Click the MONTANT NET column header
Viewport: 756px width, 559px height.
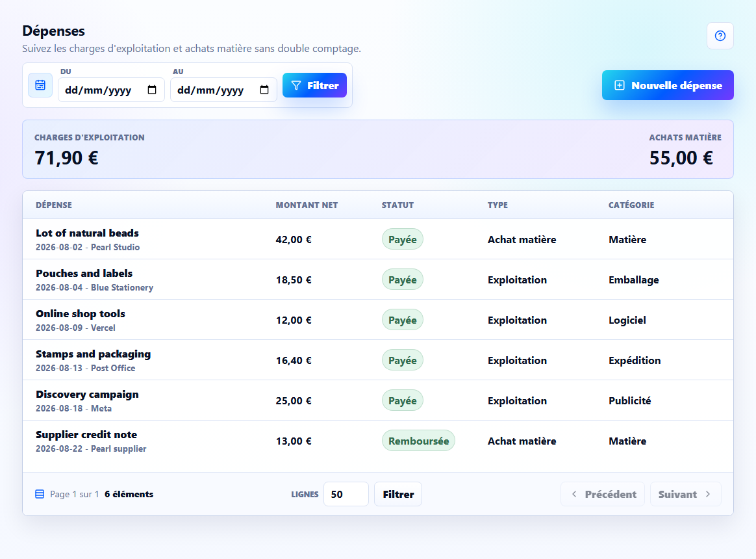tap(307, 205)
